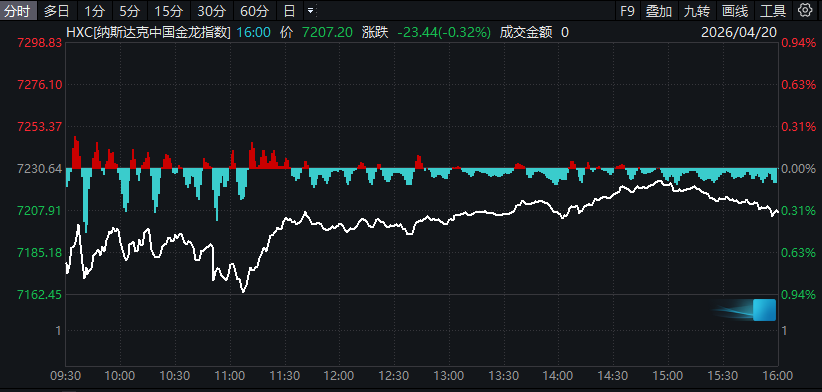Click the 0.00% right axis label
This screenshot has height=392, width=822.
[x=798, y=169]
